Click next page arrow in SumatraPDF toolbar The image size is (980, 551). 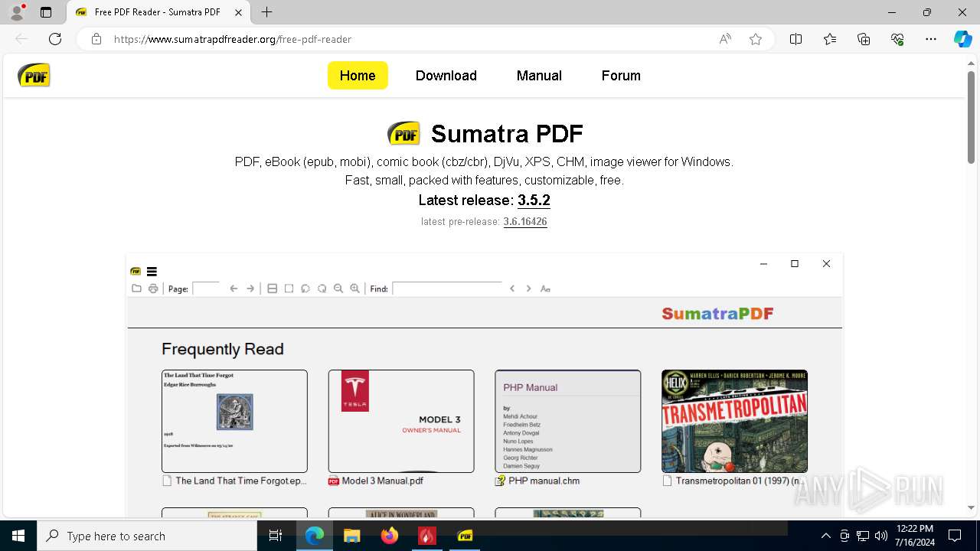pyautogui.click(x=250, y=289)
